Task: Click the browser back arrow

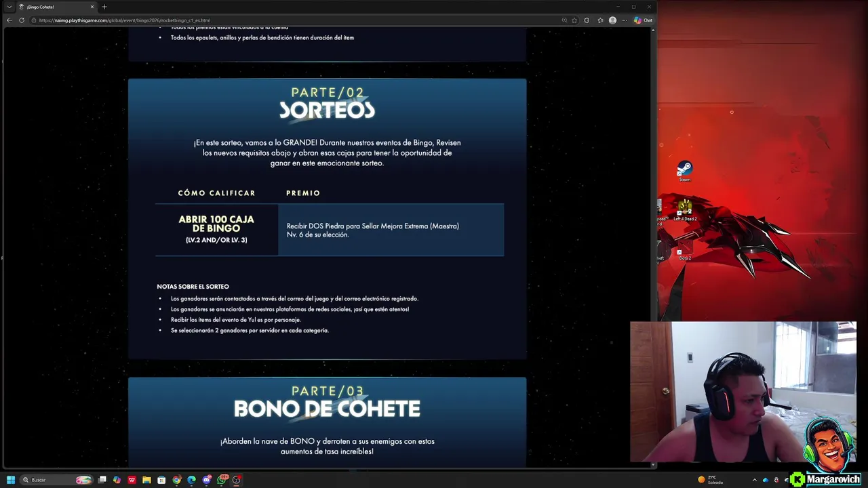Action: click(9, 20)
